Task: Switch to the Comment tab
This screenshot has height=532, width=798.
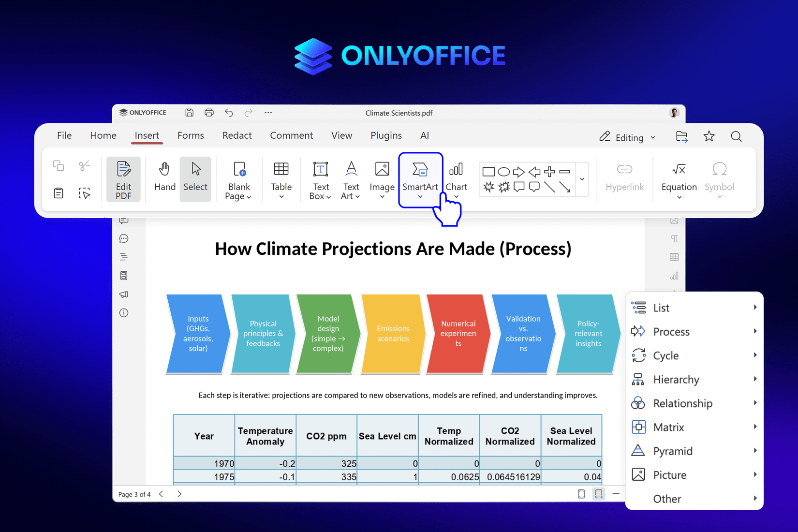Action: click(x=292, y=135)
